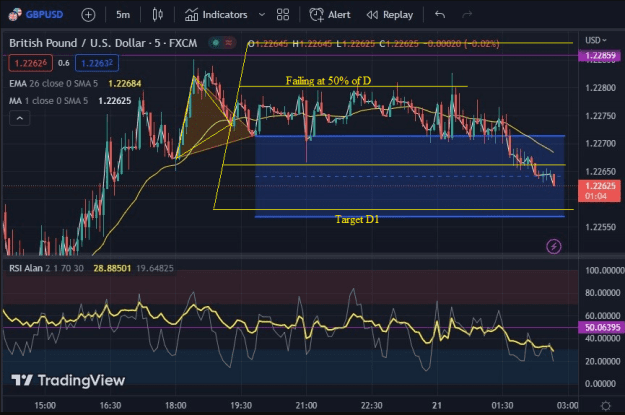Click the red sell price 1.22626
Viewport: 625px width, 415px height.
[x=31, y=63]
